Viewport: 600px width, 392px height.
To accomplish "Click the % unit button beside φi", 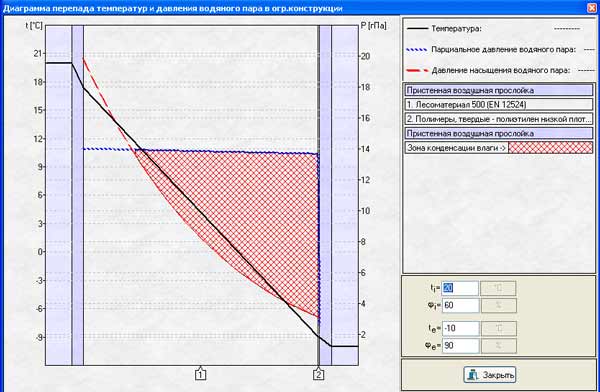I will click(x=498, y=305).
